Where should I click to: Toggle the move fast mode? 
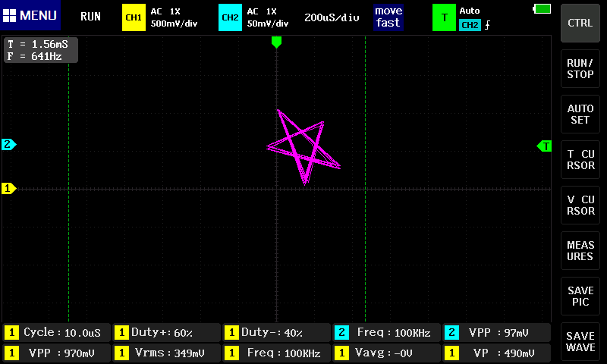click(388, 17)
